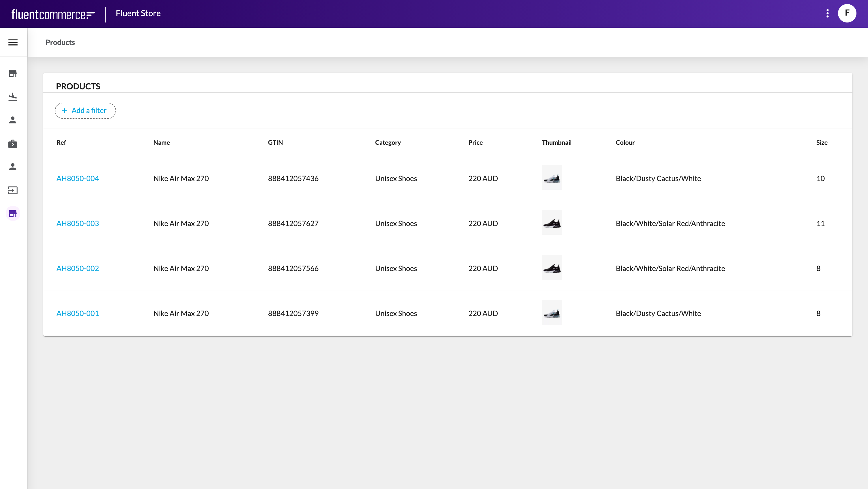Image resolution: width=868 pixels, height=489 pixels.
Task: Click the Products page breadcrumb label
Action: point(60,42)
